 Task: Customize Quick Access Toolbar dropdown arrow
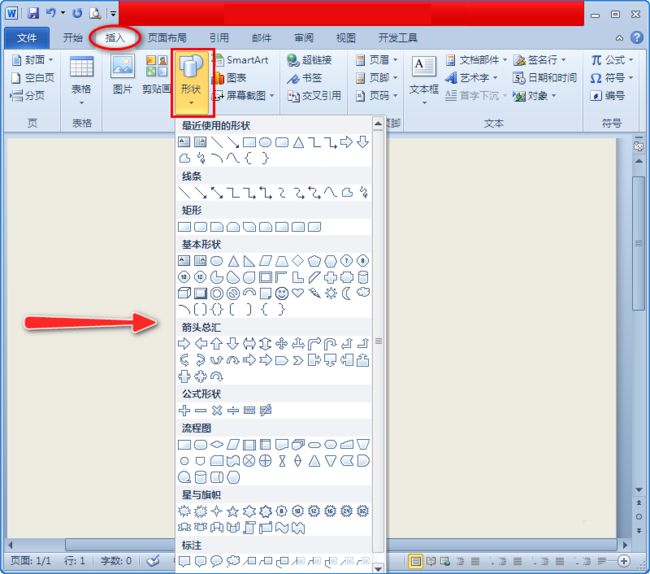tap(113, 13)
